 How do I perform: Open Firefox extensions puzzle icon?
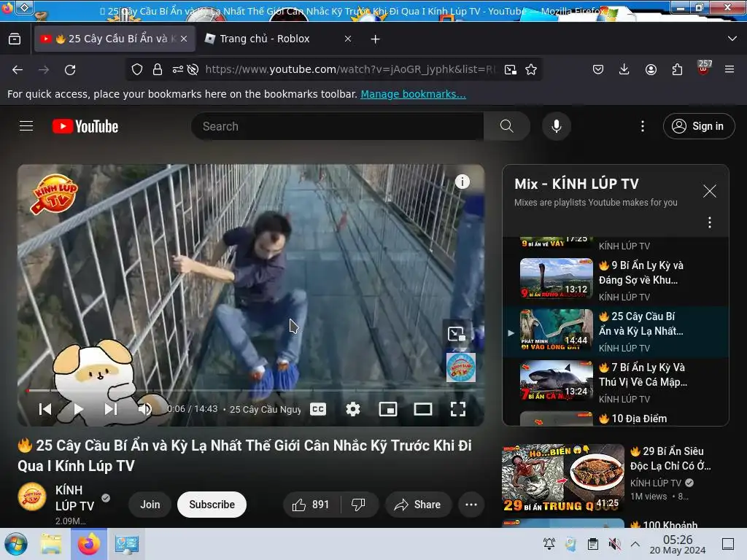pyautogui.click(x=677, y=69)
